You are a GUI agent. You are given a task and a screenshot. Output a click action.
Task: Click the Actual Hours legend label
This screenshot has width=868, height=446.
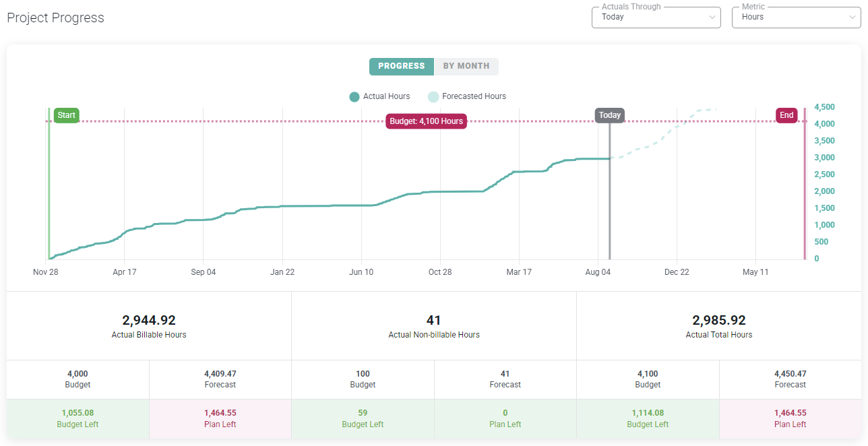tap(386, 96)
